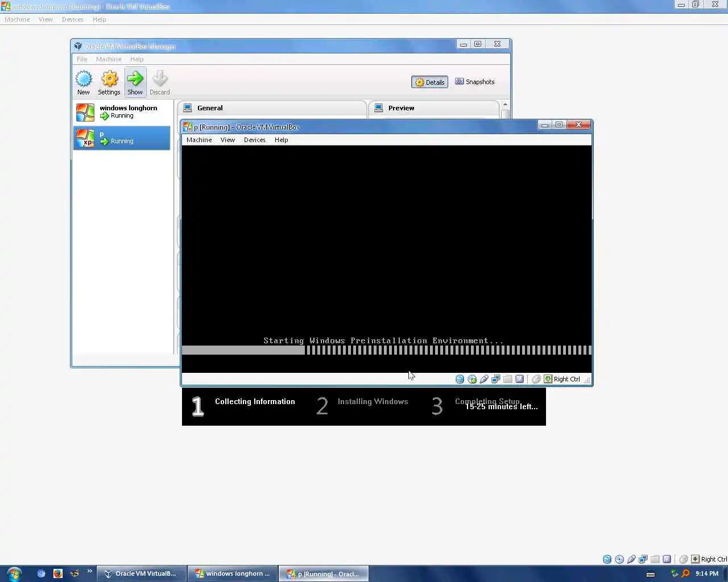Click hard disk icon in outer window status bar
This screenshot has width=728, height=582.
click(607, 559)
